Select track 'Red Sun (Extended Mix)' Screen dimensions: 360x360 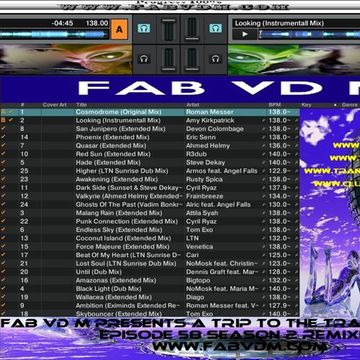pos(113,154)
